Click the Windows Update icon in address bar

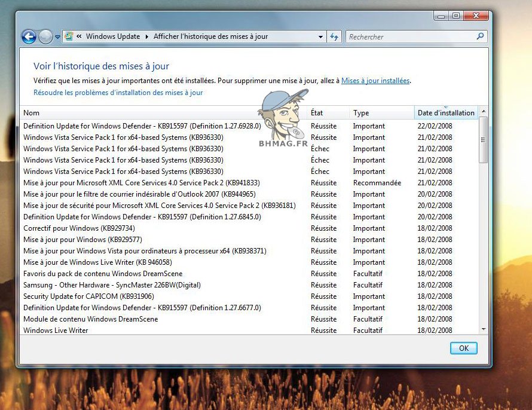pyautogui.click(x=69, y=36)
